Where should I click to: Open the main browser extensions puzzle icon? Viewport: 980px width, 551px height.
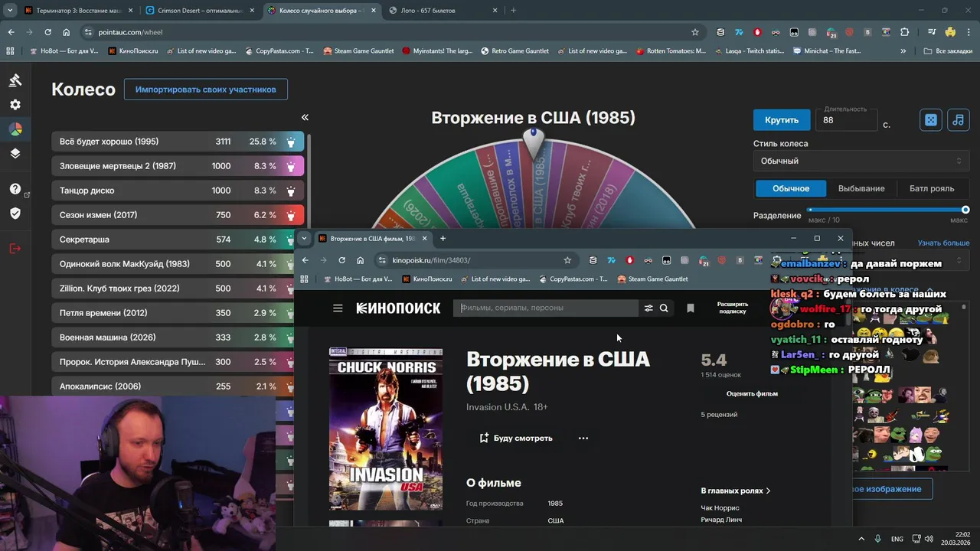[x=905, y=32]
